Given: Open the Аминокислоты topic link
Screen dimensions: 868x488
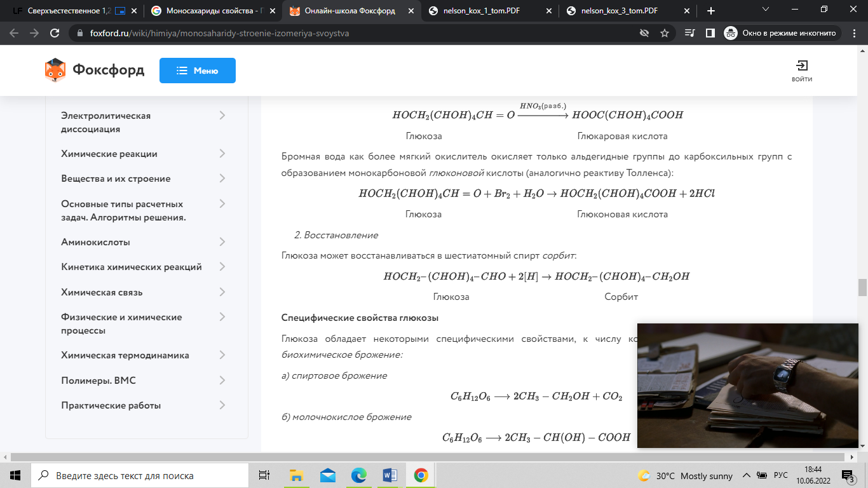Looking at the screenshot, I should click(x=95, y=242).
